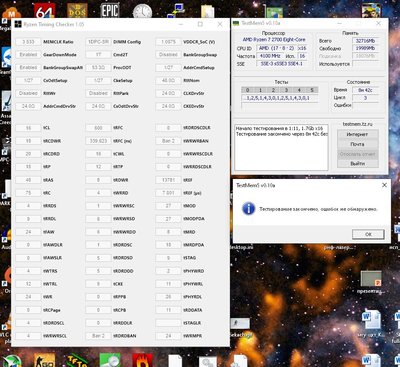Image resolution: width=400 pixels, height=367 pixels.
Task: Click the SSE instruction set value field
Action: pyautogui.click(x=282, y=64)
